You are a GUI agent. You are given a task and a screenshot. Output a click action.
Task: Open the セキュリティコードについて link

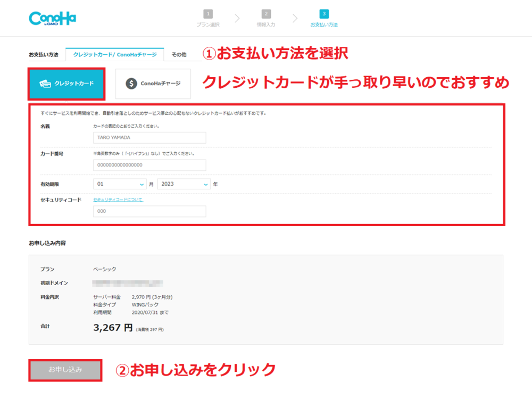[x=118, y=200]
